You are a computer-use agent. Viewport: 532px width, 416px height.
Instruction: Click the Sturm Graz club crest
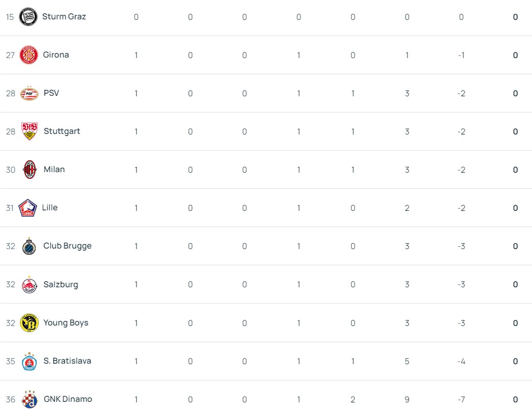(27, 17)
